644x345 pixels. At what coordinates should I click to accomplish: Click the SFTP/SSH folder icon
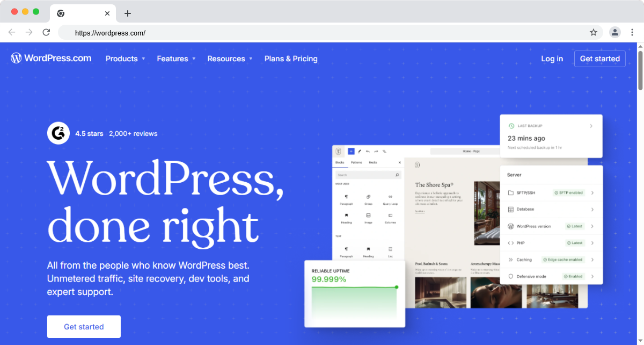pos(511,192)
